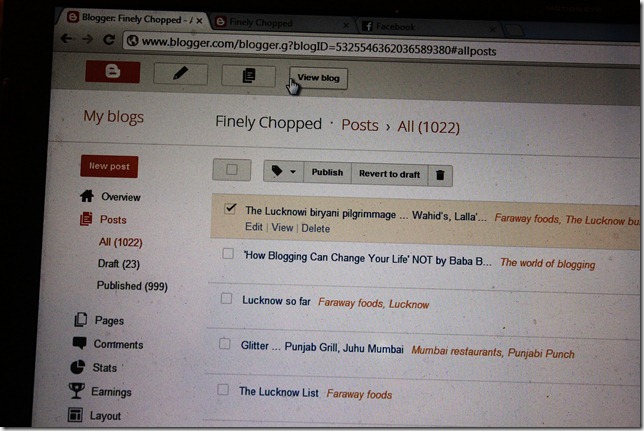Viewport: 644px width, 431px height.
Task: Open Overview in the sidebar
Action: click(121, 197)
